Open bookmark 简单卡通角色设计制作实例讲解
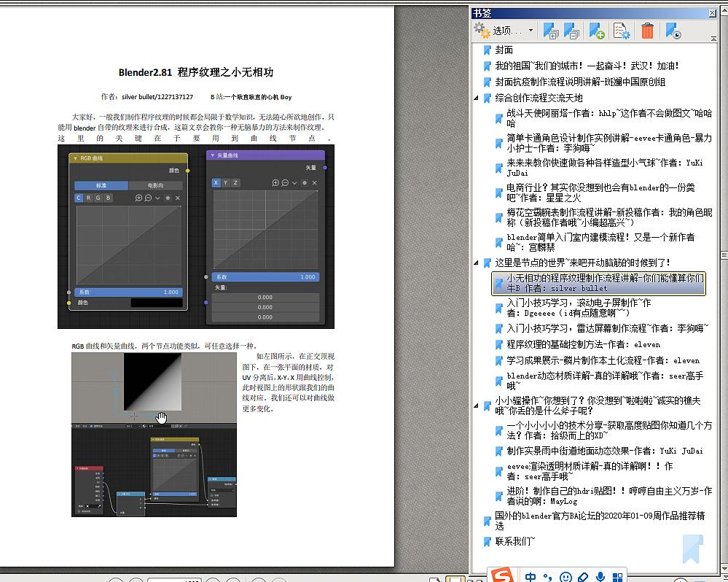Image resolution: width=728 pixels, height=582 pixels. coord(608,143)
